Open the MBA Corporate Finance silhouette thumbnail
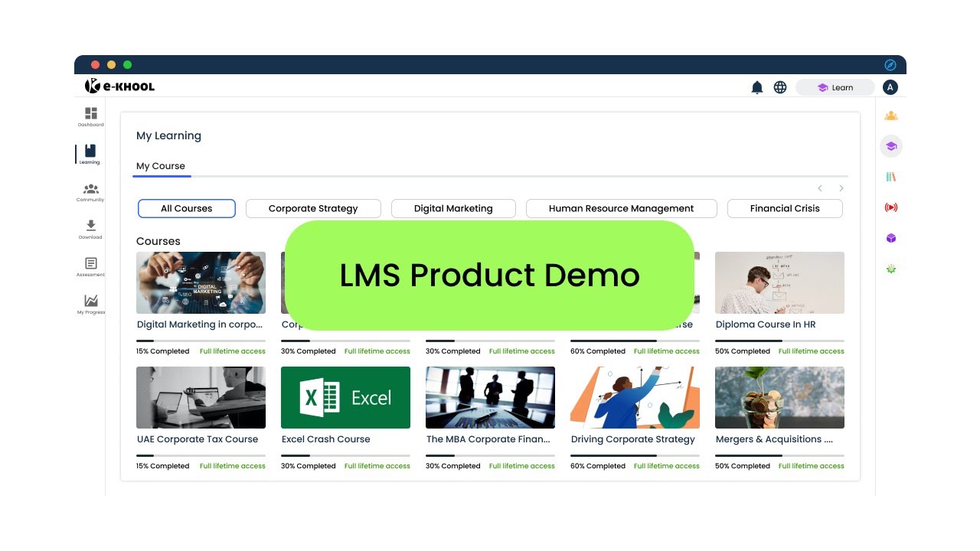This screenshot has width=980, height=551. (490, 397)
